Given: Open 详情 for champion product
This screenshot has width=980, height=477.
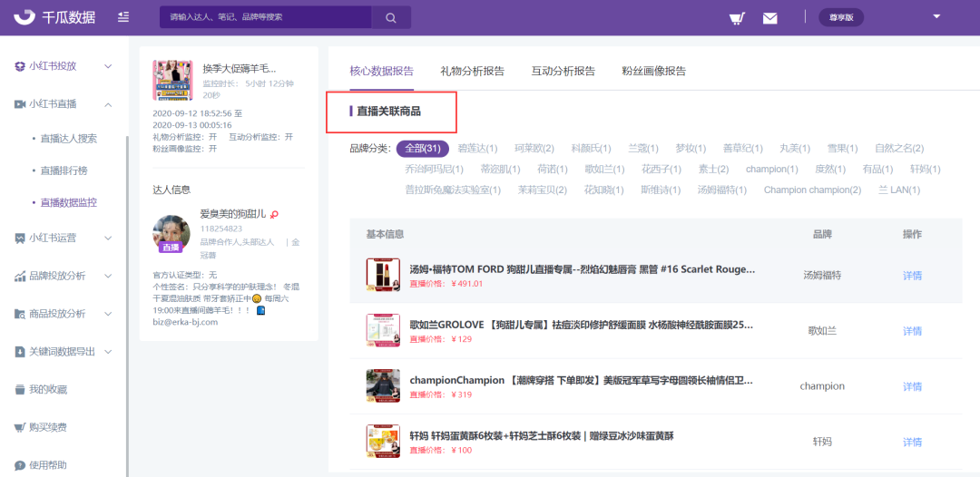Looking at the screenshot, I should click(x=912, y=386).
